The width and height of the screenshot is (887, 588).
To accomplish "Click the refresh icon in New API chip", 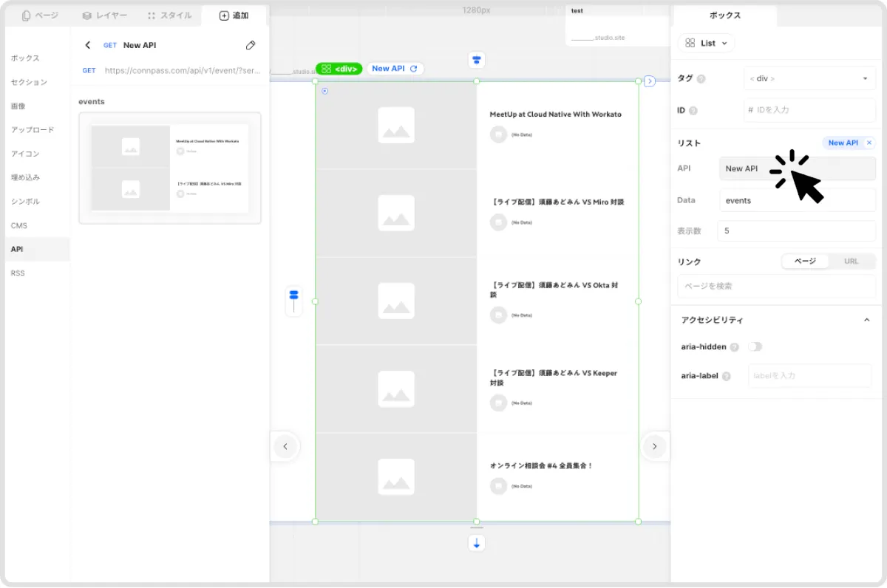I will tap(414, 69).
